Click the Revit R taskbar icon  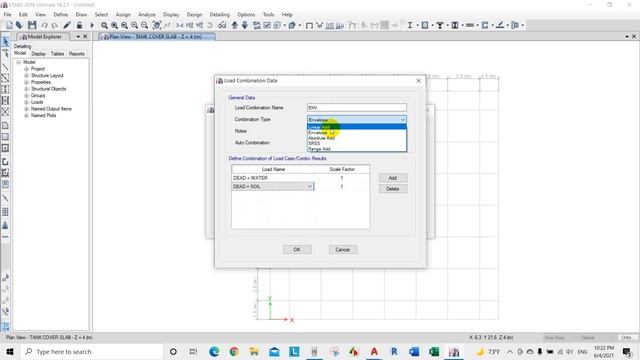[x=394, y=351]
